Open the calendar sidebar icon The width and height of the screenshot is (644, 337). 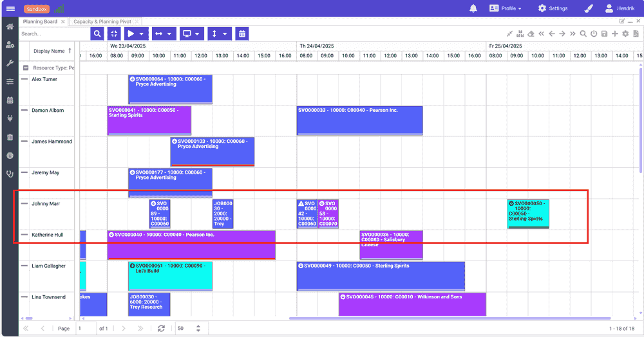(10, 100)
